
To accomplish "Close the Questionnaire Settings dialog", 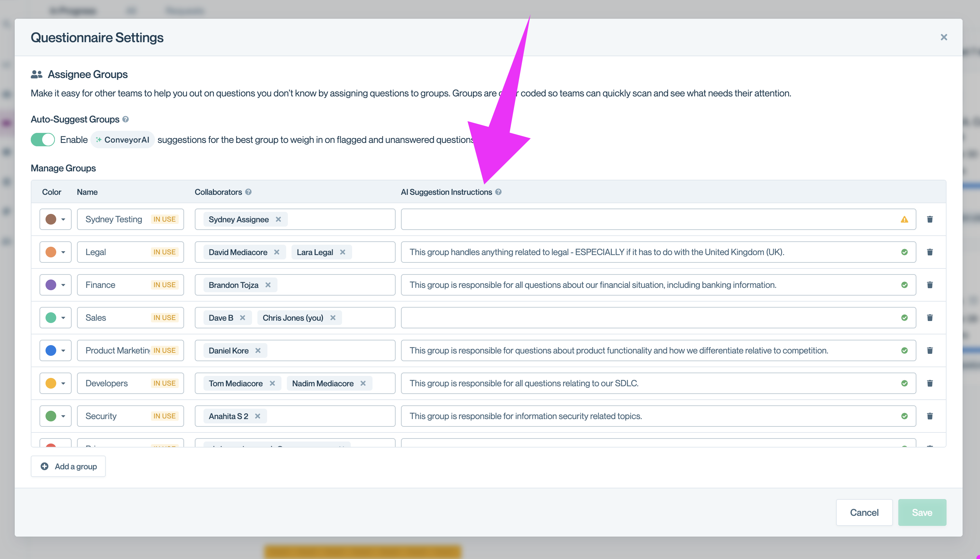I will point(944,37).
